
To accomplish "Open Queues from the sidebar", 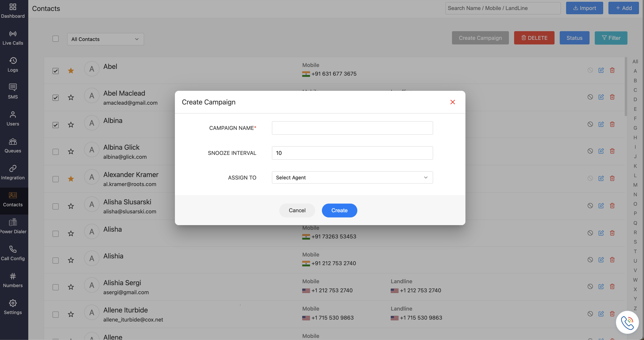I will point(13,145).
